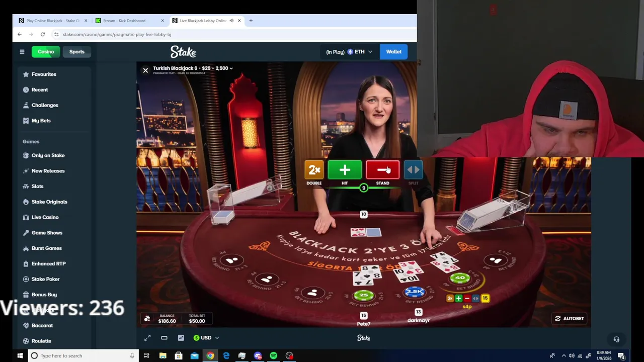The width and height of the screenshot is (644, 362).
Task: Open Spotify from the taskbar
Action: pyautogui.click(x=273, y=355)
